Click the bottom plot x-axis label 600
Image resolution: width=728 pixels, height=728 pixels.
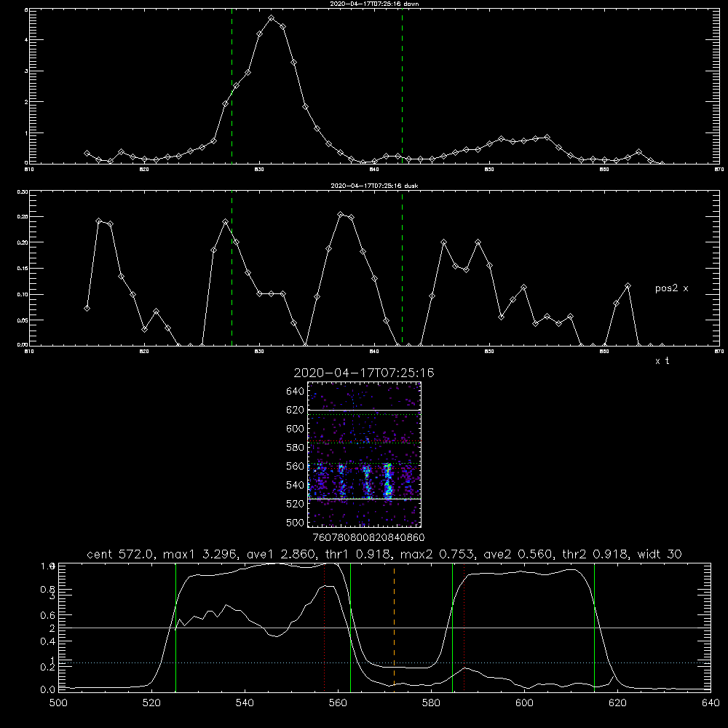[x=524, y=703]
